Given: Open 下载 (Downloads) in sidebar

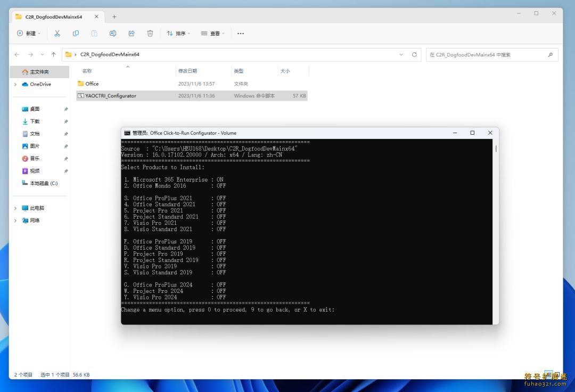Looking at the screenshot, I should (35, 121).
